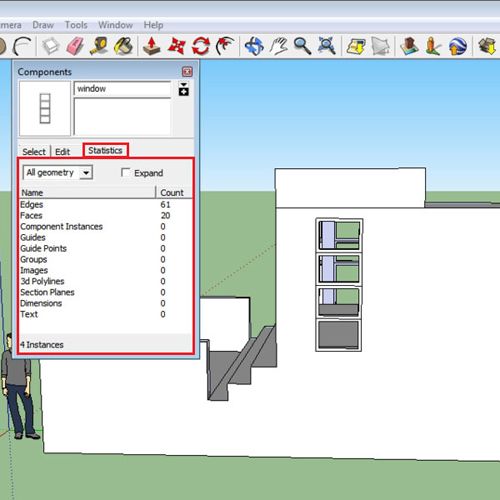The height and width of the screenshot is (500, 500).
Task: Open the Window menu
Action: pyautogui.click(x=115, y=25)
